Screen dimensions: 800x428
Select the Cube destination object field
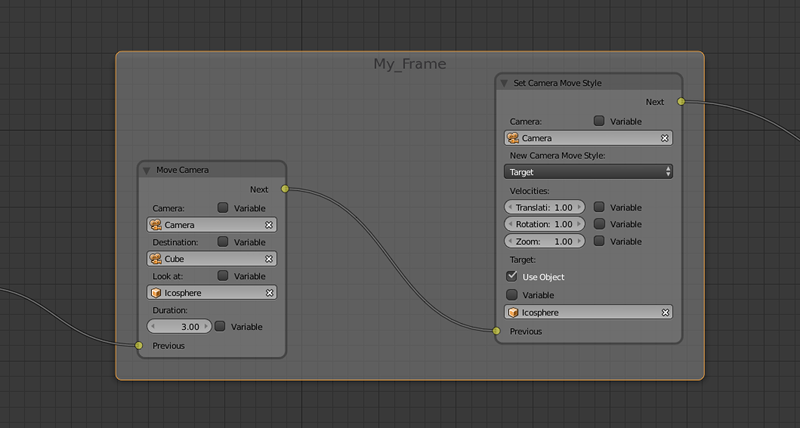pyautogui.click(x=205, y=259)
